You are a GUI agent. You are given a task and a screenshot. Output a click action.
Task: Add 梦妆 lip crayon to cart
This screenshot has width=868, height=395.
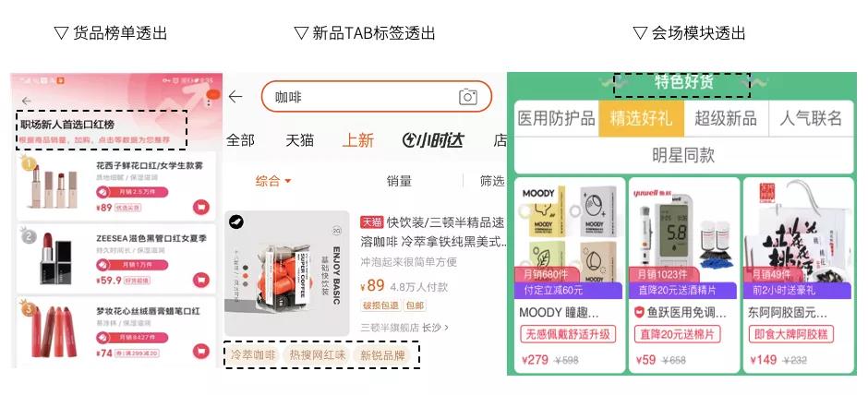pyautogui.click(x=201, y=352)
